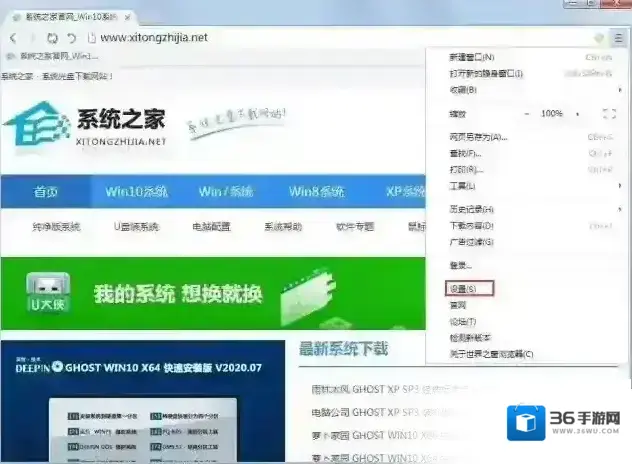Click the 系统帮助 sub-navigation link
Image resolution: width=632 pixels, height=464 pixels.
[283, 227]
